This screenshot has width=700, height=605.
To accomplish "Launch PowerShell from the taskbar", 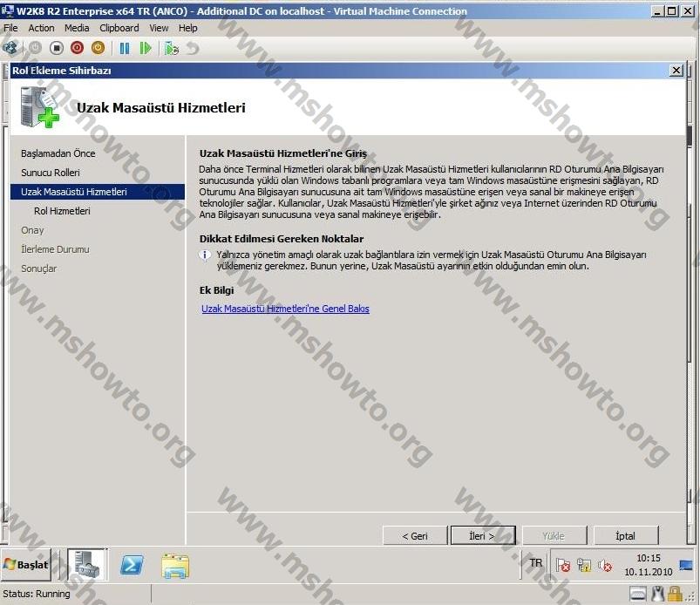I will (x=133, y=565).
